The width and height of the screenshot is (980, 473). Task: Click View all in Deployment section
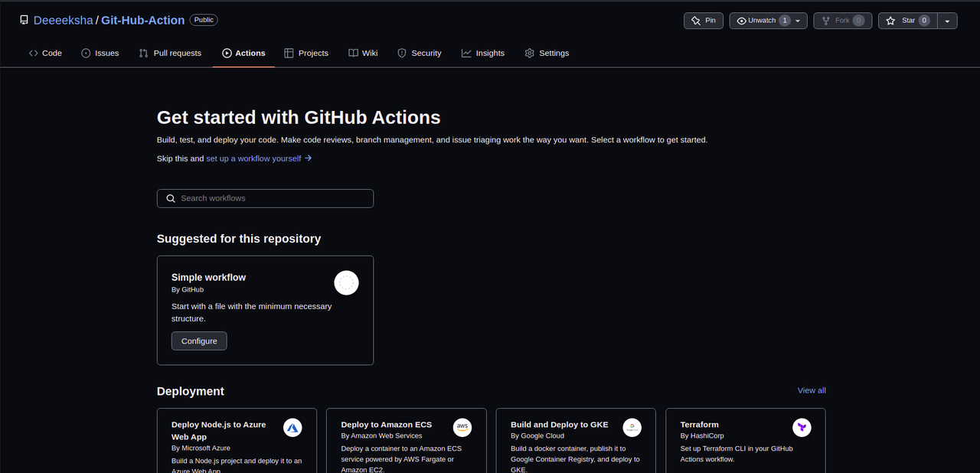812,390
